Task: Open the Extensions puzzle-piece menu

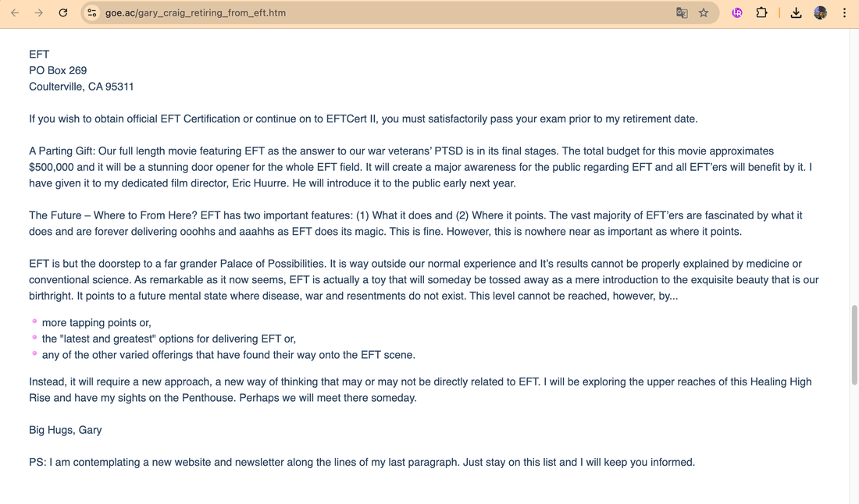Action: [x=761, y=12]
